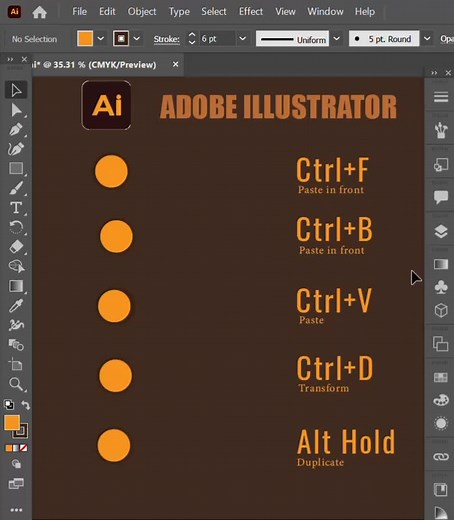Open the Comments panel icon

(x=441, y=197)
